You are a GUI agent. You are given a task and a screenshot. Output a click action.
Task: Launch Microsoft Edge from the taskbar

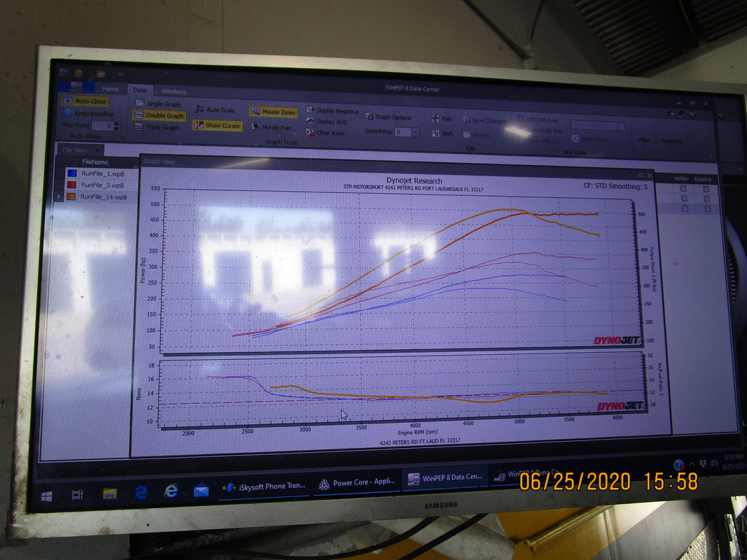141,492
